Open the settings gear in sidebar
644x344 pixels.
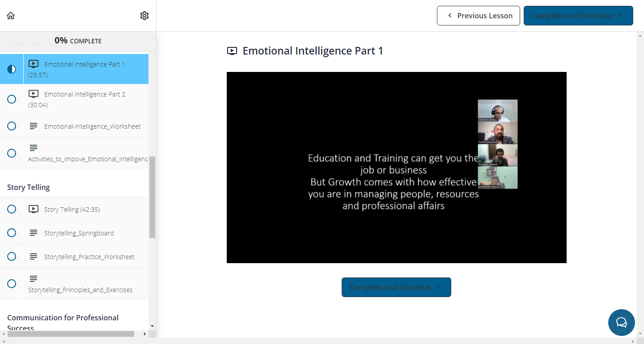tap(144, 16)
